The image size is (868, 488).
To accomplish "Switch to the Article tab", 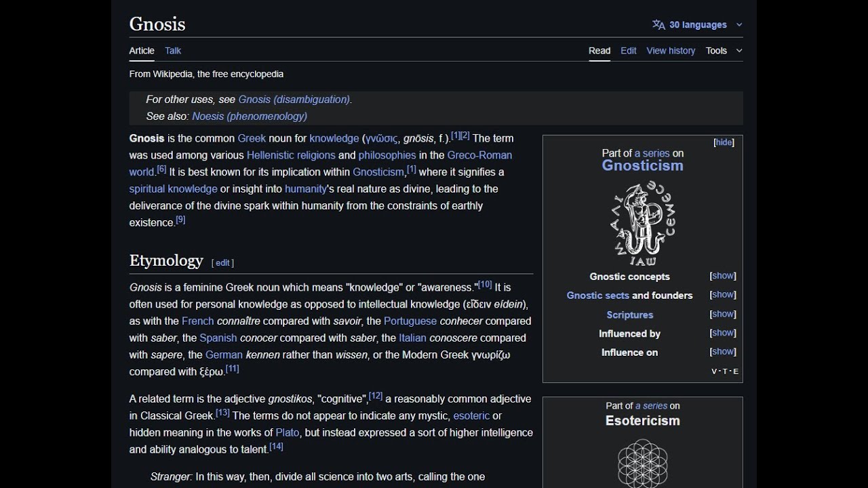I will 142,51.
